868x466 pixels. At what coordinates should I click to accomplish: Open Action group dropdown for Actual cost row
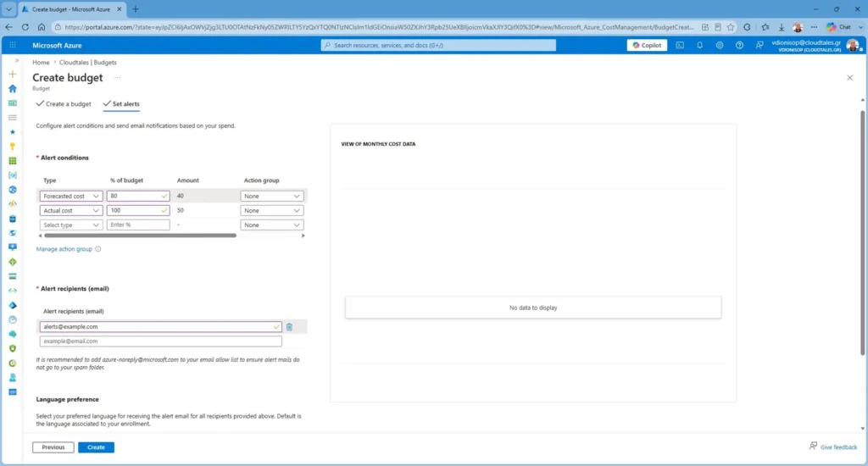[272, 210]
